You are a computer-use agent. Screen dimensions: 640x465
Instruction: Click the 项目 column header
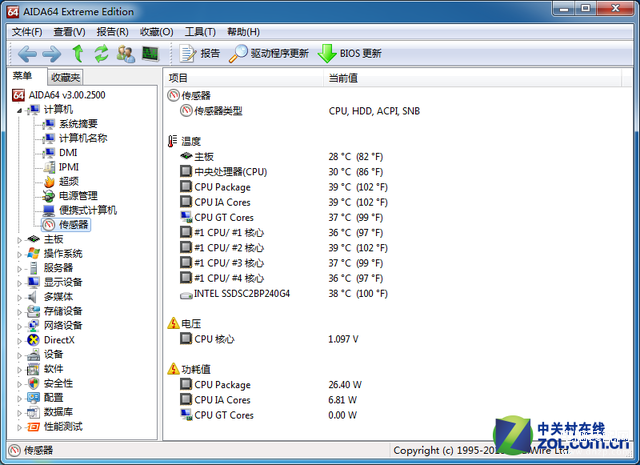click(244, 78)
